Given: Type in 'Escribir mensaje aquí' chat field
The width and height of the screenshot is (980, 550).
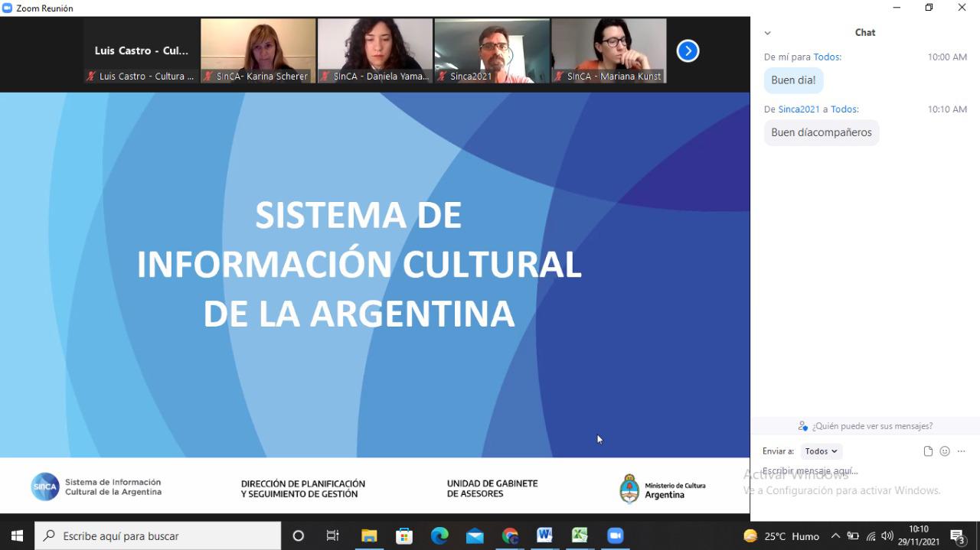Looking at the screenshot, I should [842, 471].
